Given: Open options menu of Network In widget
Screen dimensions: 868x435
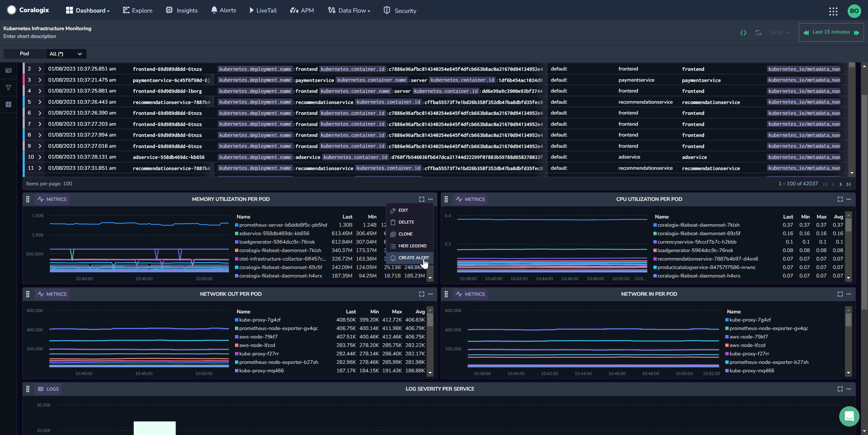Looking at the screenshot, I should 849,294.
